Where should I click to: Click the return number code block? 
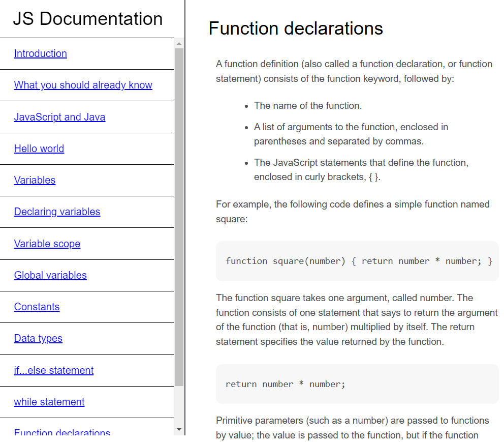tap(357, 384)
